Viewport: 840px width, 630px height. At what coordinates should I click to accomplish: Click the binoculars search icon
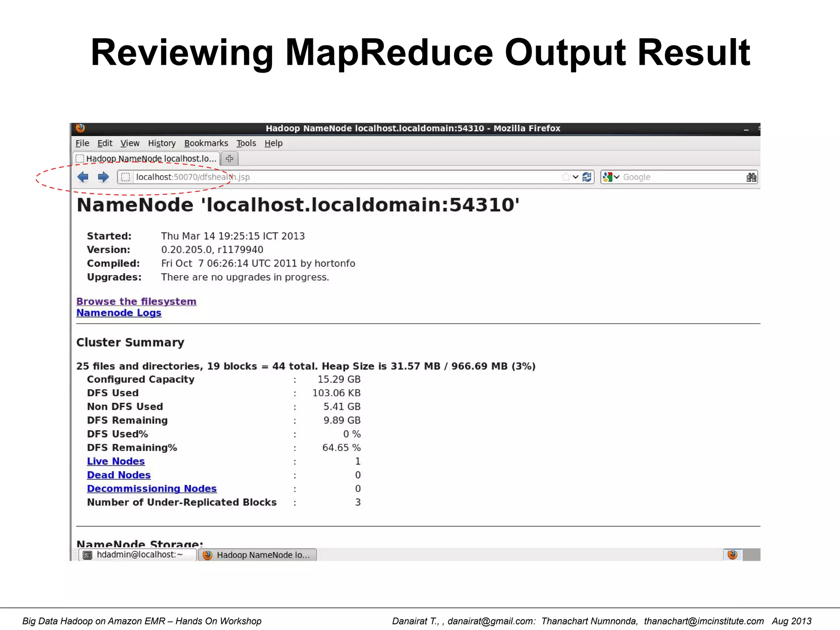coord(751,177)
